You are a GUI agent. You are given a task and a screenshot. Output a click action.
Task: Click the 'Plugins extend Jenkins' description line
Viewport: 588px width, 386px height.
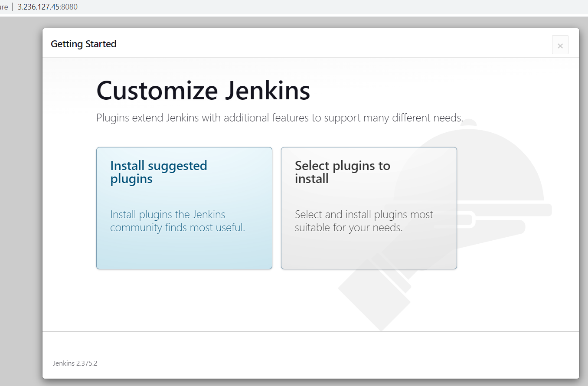pos(280,118)
